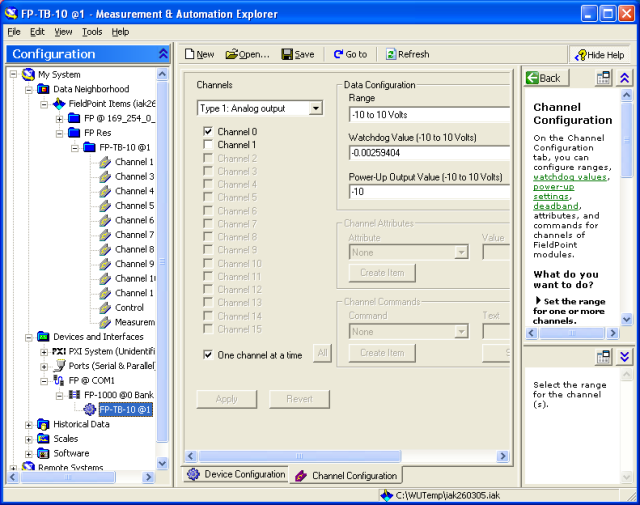
Task: Open the Type 1: Analog output dropdown
Action: tap(316, 109)
